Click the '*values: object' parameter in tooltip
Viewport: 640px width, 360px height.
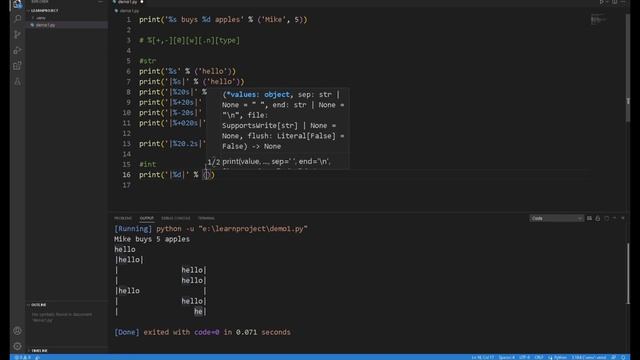pyautogui.click(x=258, y=94)
